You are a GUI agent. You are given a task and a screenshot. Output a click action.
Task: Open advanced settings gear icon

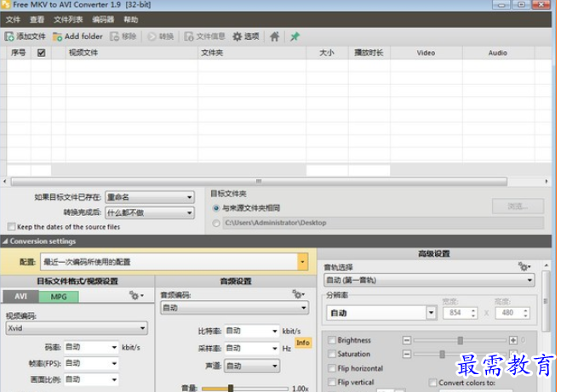(524, 266)
